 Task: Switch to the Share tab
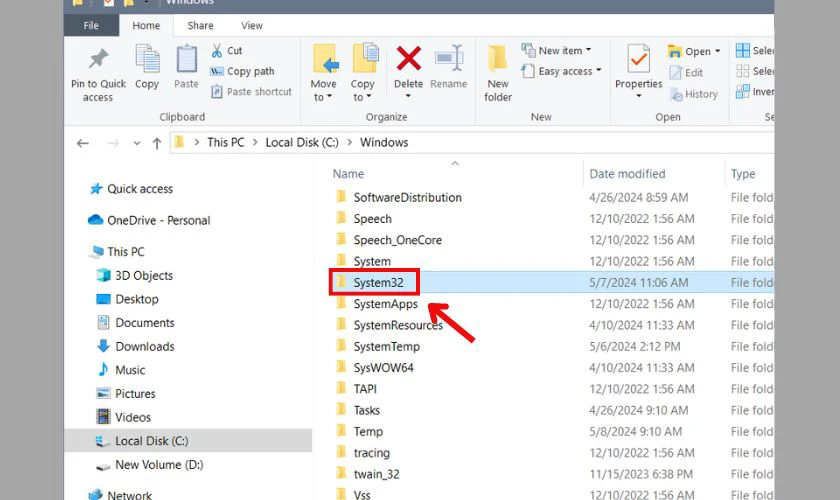200,25
